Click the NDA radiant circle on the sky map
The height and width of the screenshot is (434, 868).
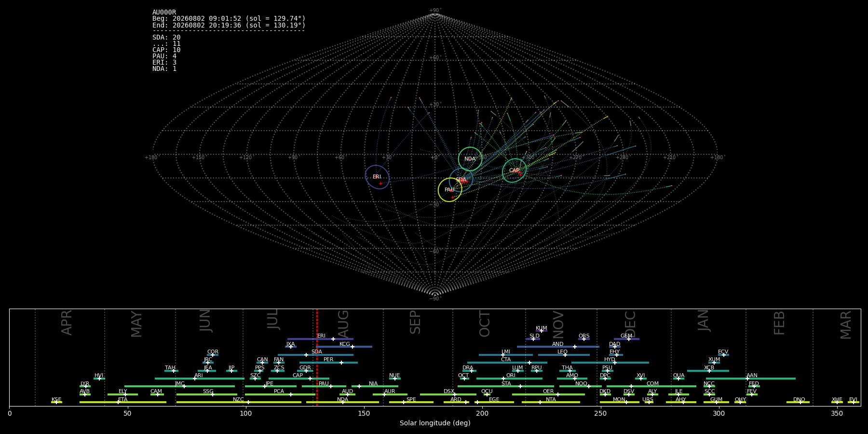pyautogui.click(x=470, y=159)
